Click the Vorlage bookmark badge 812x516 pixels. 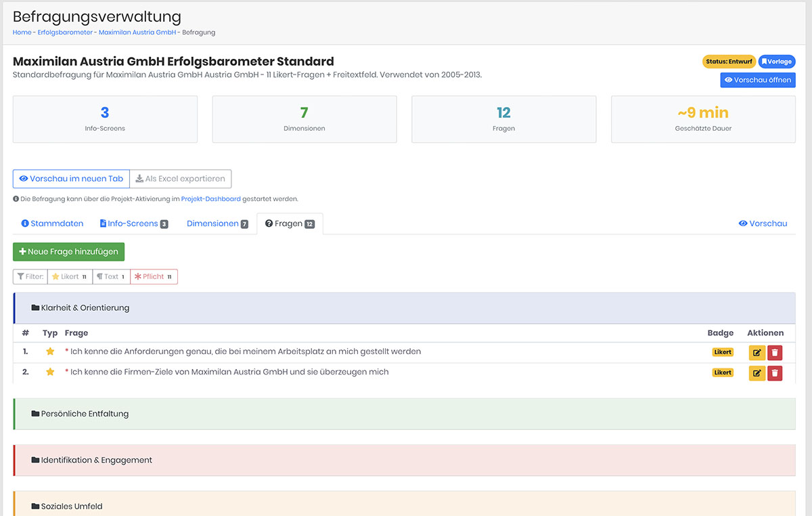776,62
